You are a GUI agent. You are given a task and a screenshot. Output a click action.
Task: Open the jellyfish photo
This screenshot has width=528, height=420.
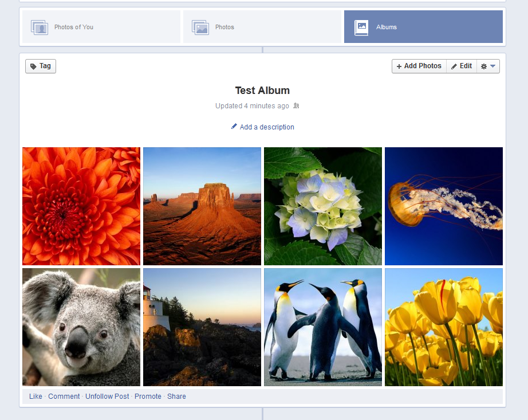point(444,206)
